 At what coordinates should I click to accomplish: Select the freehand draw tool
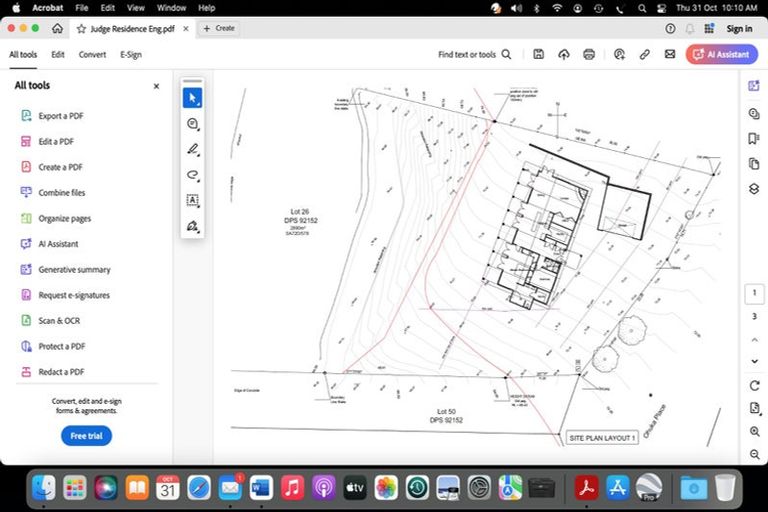pyautogui.click(x=193, y=175)
